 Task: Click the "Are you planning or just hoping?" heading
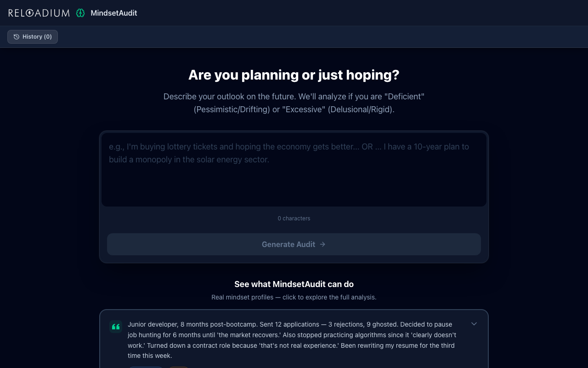pyautogui.click(x=294, y=75)
